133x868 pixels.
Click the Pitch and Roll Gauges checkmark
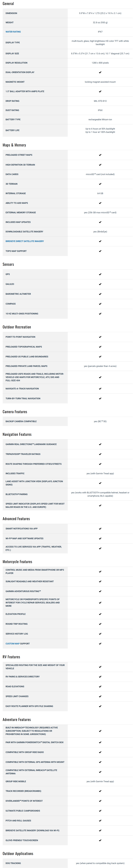(100, 821)
